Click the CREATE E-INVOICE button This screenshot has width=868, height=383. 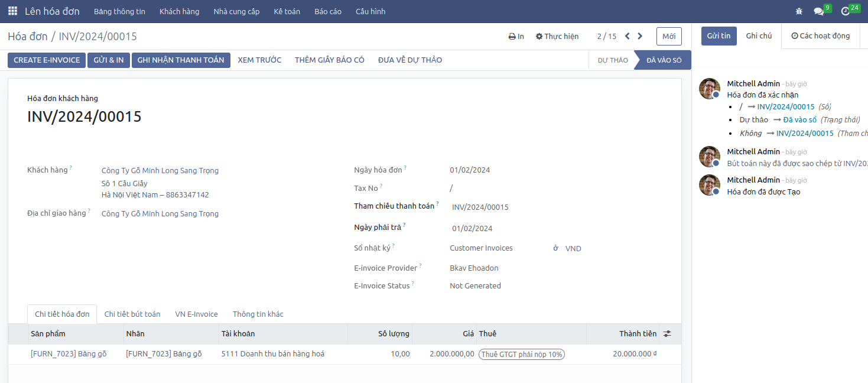click(47, 60)
